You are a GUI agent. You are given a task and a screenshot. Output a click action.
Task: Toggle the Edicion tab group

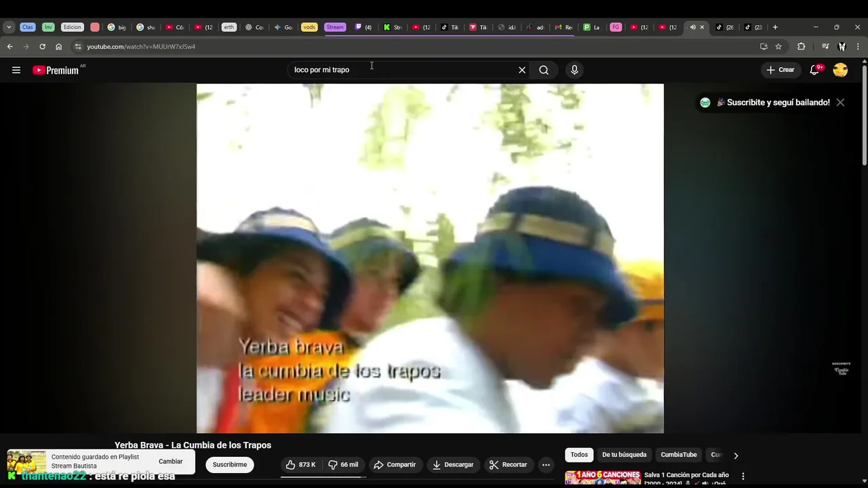tap(73, 27)
